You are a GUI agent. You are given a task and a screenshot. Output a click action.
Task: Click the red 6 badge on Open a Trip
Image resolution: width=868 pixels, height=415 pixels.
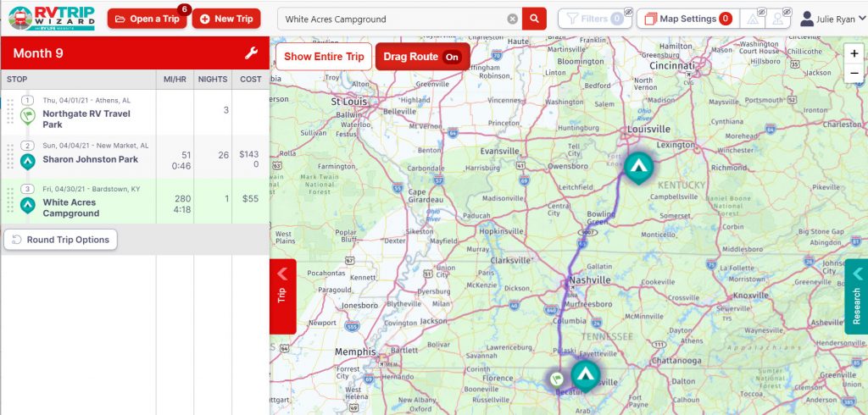point(184,9)
